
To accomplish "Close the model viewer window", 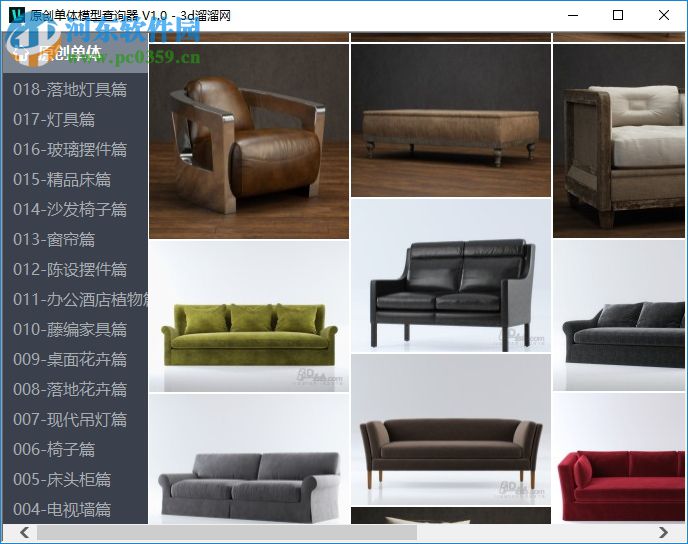I will click(663, 15).
